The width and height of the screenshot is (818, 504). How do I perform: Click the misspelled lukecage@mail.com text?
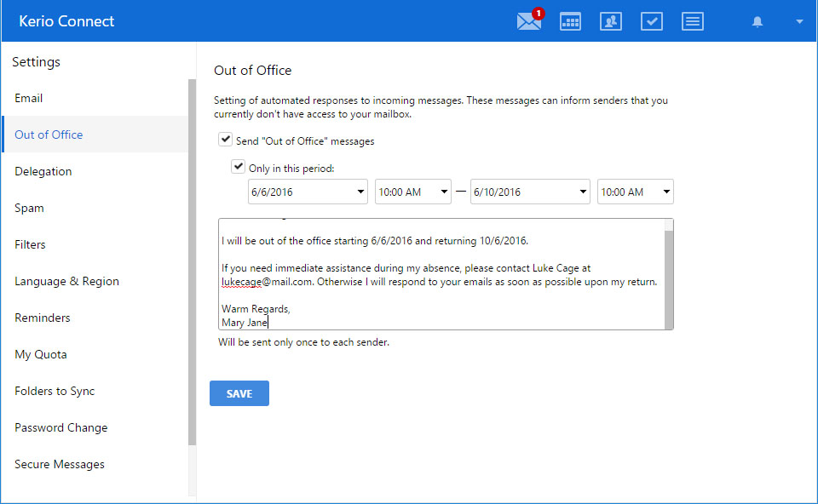tap(267, 282)
